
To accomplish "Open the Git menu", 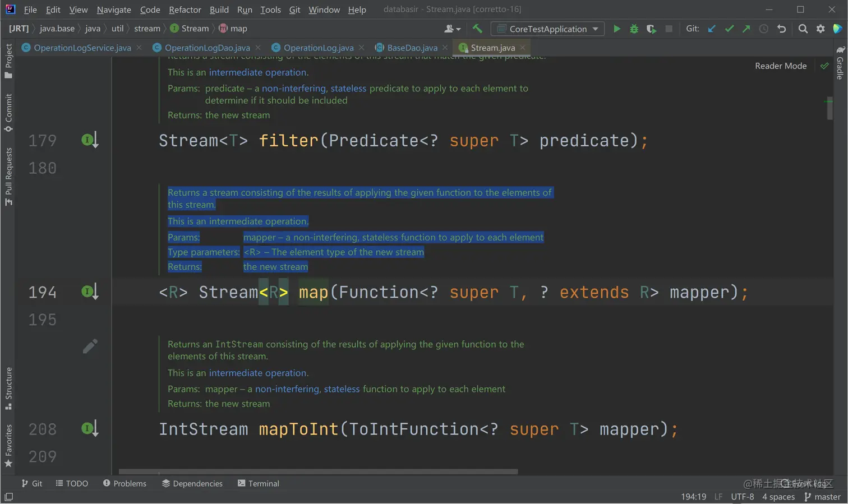I will (x=294, y=10).
